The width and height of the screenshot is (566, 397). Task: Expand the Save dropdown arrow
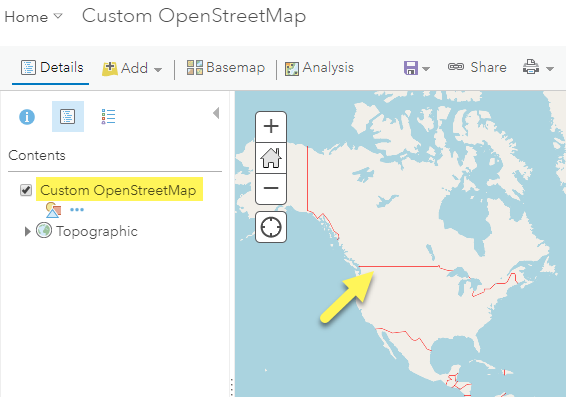pyautogui.click(x=426, y=69)
